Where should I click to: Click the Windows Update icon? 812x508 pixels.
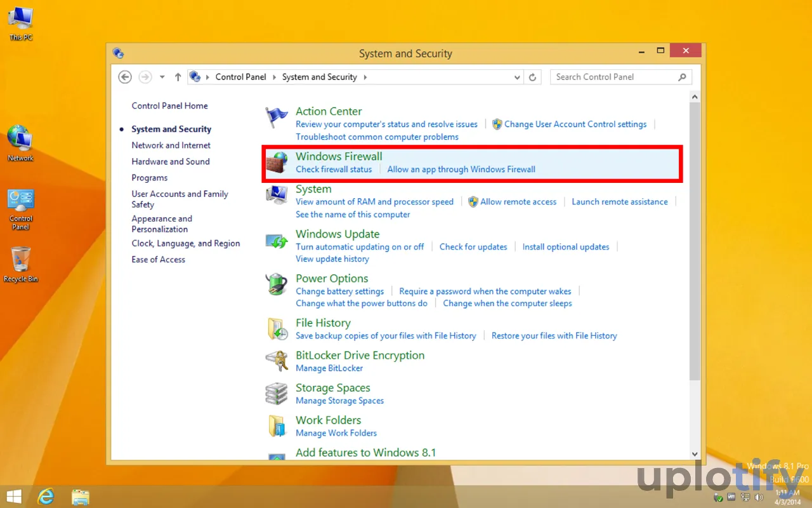point(277,241)
